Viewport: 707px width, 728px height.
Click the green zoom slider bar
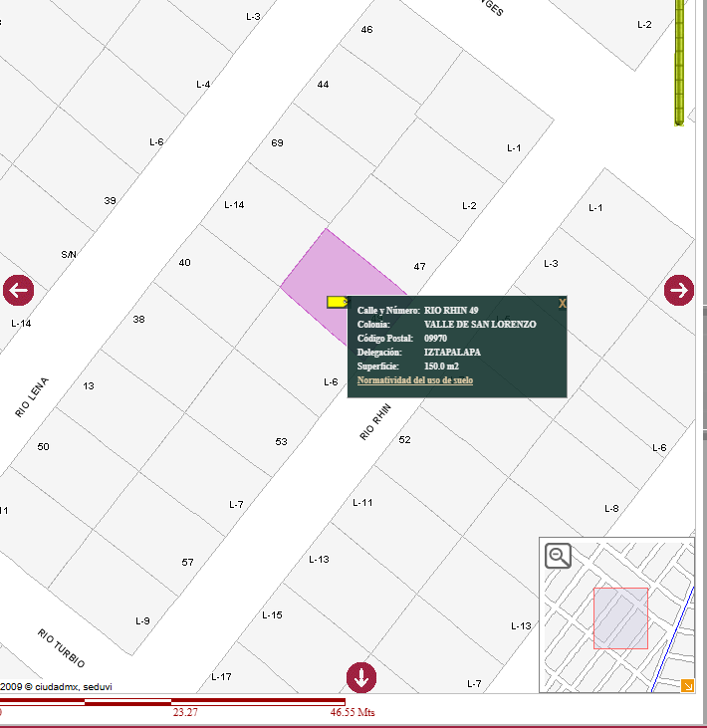pyautogui.click(x=679, y=63)
